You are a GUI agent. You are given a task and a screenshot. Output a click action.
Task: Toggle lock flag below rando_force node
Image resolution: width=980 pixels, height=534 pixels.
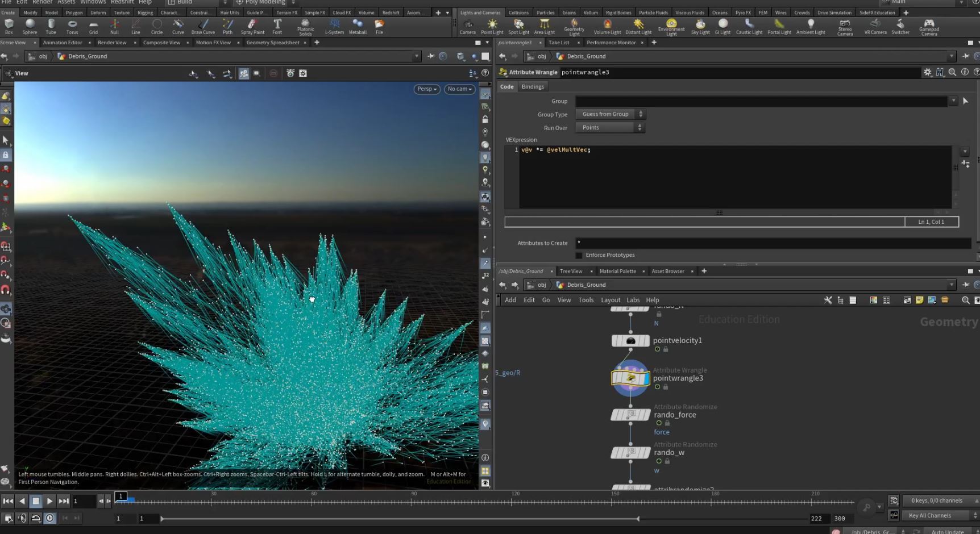[x=667, y=423]
